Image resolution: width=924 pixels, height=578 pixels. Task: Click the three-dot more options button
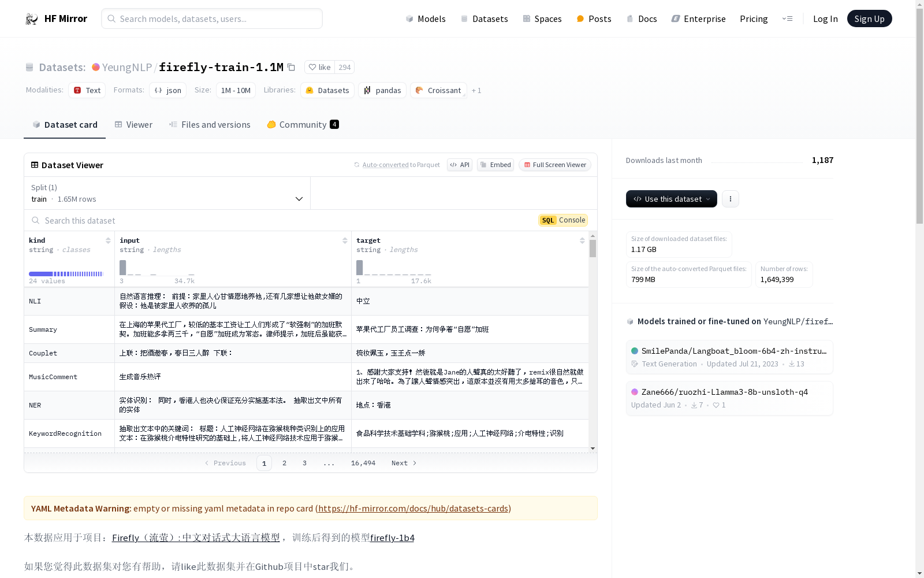tap(731, 199)
